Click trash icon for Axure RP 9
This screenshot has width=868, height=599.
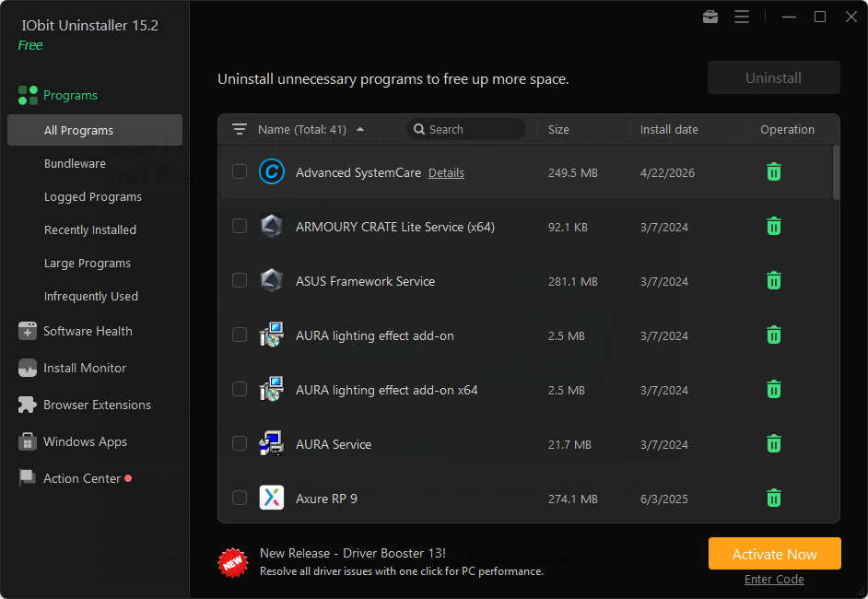(773, 498)
